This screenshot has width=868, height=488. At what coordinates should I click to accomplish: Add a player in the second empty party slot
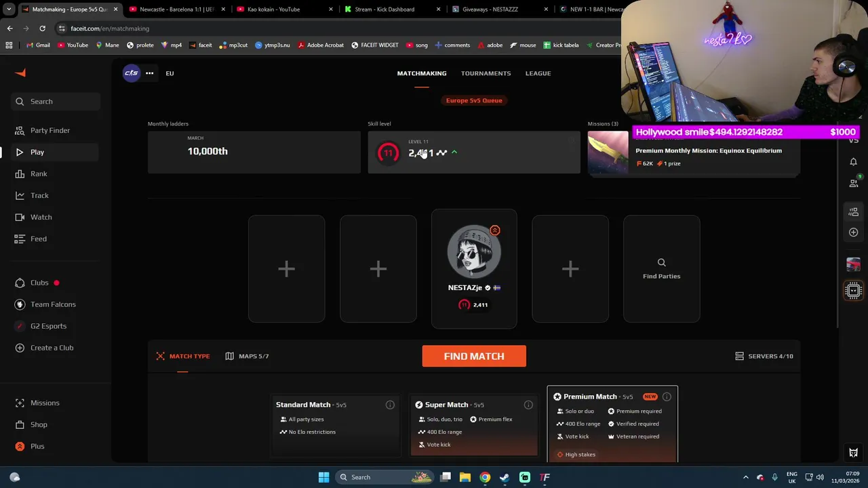tap(378, 269)
